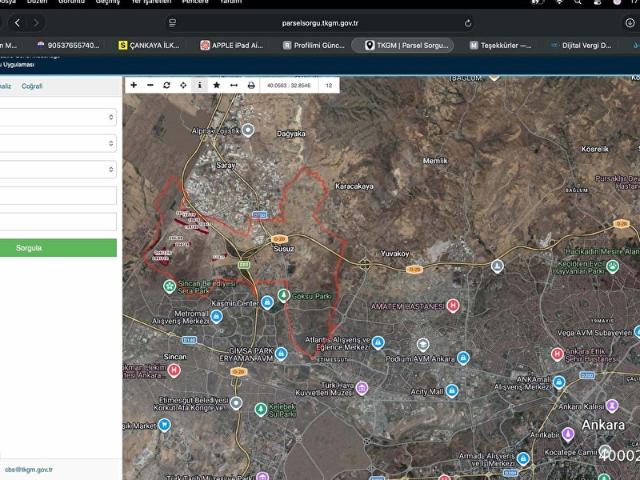Switch to the TKGM | Parsel Sorgu tab

402,45
